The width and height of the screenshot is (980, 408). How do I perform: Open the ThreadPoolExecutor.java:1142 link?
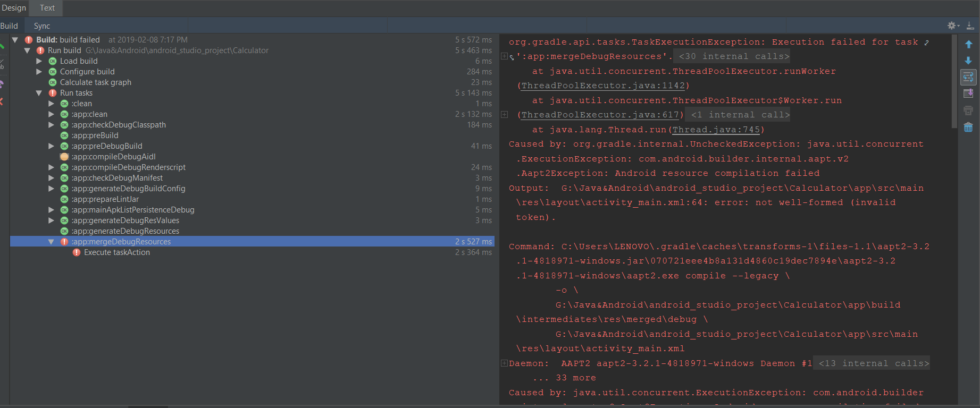click(604, 86)
